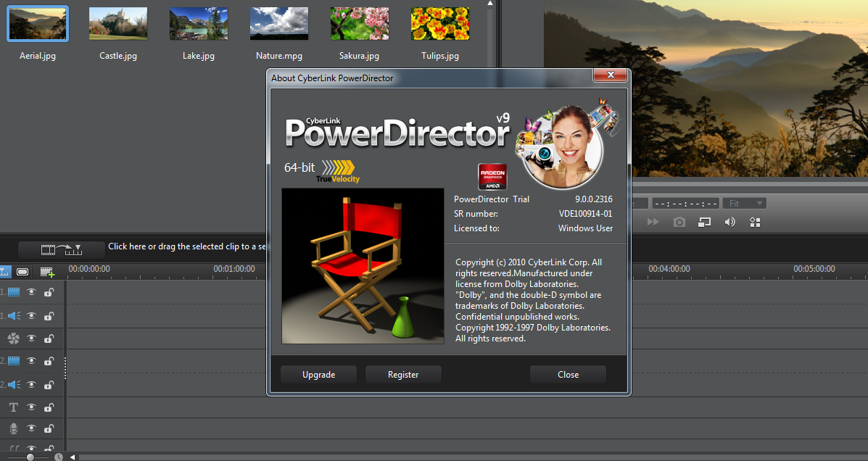The width and height of the screenshot is (868, 461).
Task: Click the 00:04:00:00 ruler mark
Action: pyautogui.click(x=669, y=269)
